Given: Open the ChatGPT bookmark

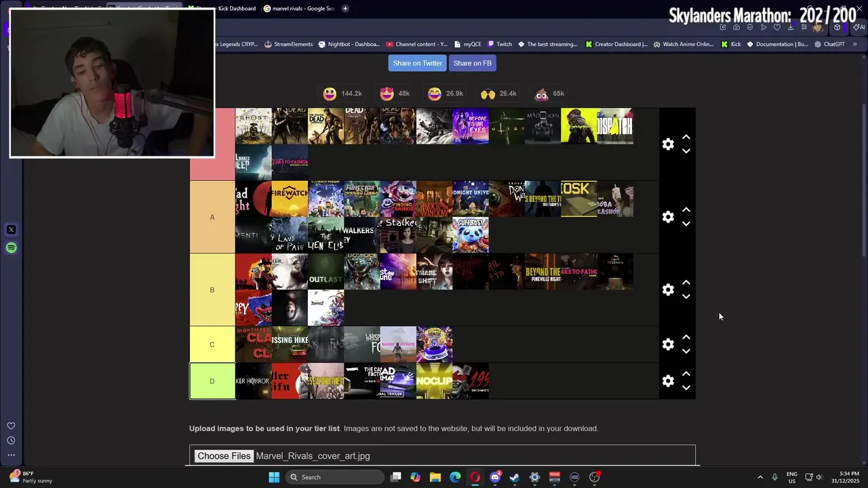Looking at the screenshot, I should point(829,44).
